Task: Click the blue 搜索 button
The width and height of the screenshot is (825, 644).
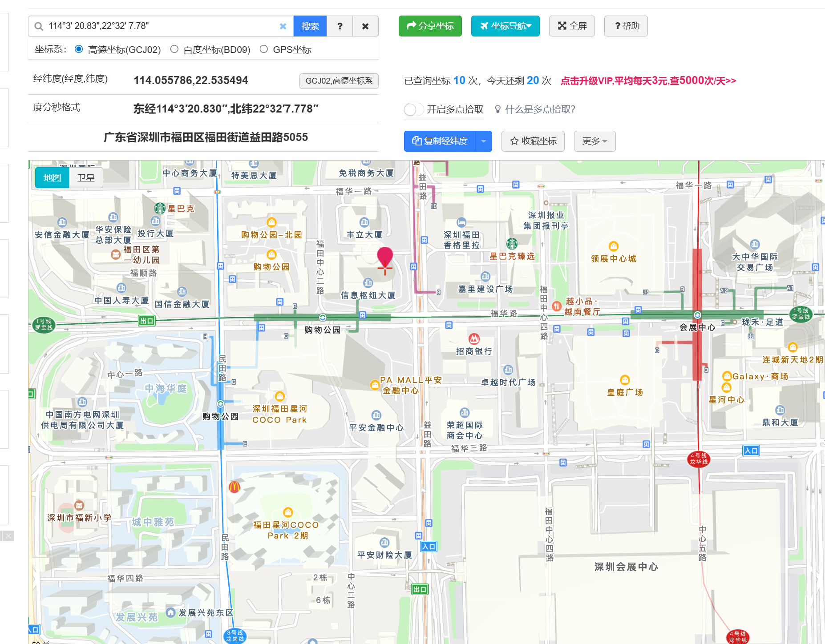Action: tap(310, 26)
